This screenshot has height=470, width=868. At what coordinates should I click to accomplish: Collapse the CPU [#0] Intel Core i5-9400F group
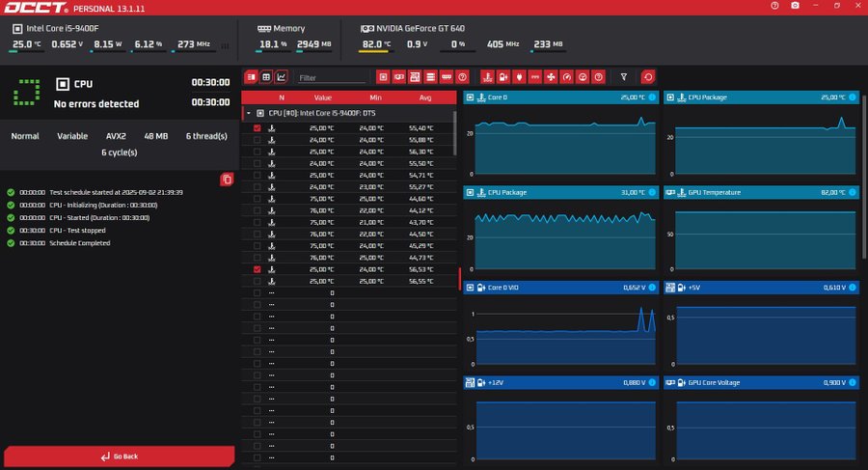249,113
